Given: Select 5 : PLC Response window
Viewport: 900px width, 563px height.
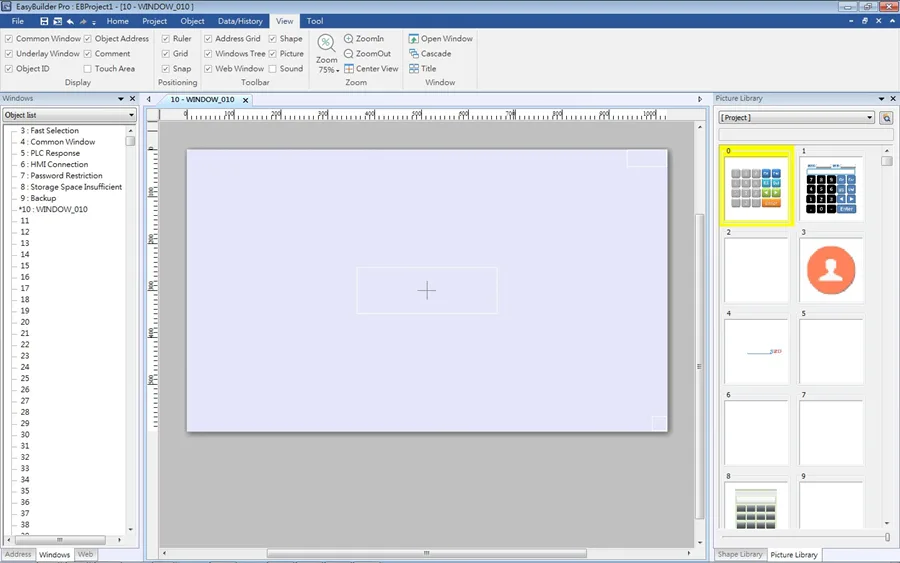Looking at the screenshot, I should pos(50,153).
